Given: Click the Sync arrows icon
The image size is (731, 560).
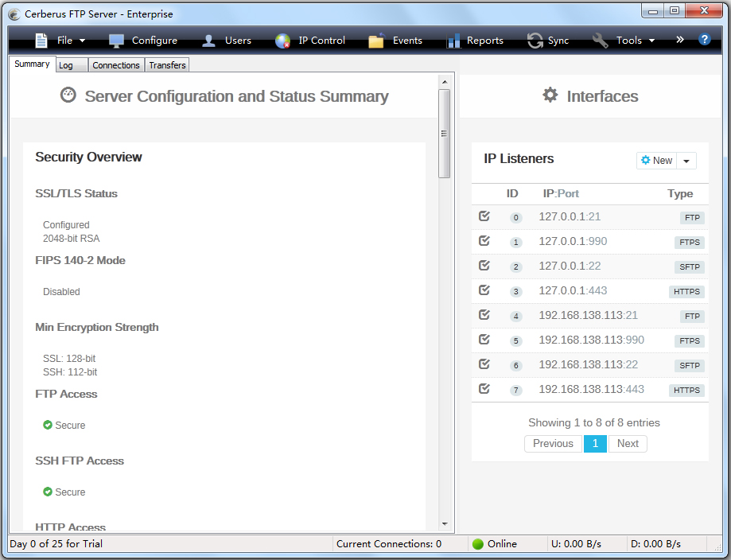Looking at the screenshot, I should pyautogui.click(x=535, y=41).
